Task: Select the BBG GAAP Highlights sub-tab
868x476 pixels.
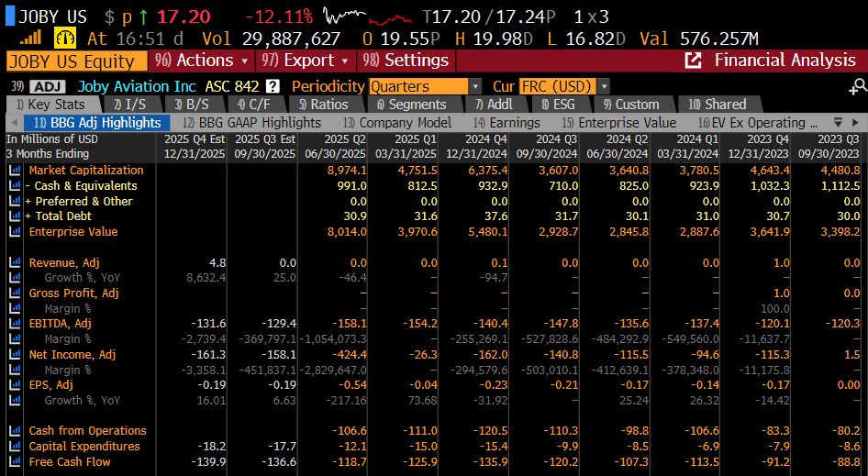Action: [252, 123]
